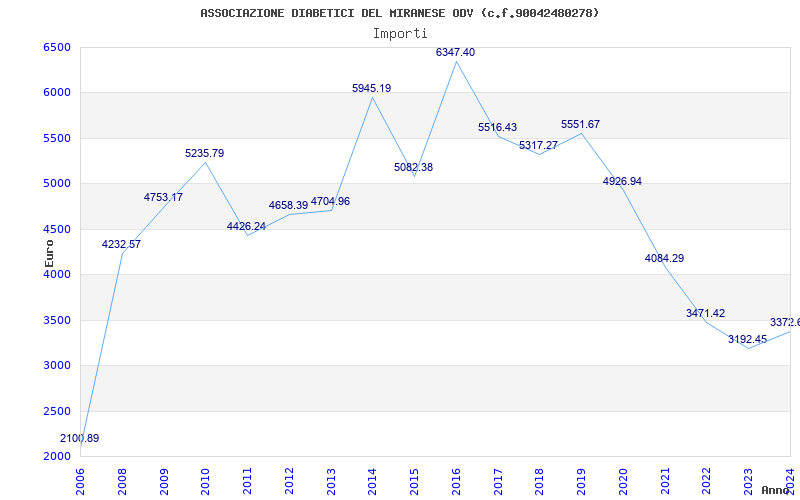Click the 4658.39 data value
The width and height of the screenshot is (800, 500).
click(x=289, y=206)
